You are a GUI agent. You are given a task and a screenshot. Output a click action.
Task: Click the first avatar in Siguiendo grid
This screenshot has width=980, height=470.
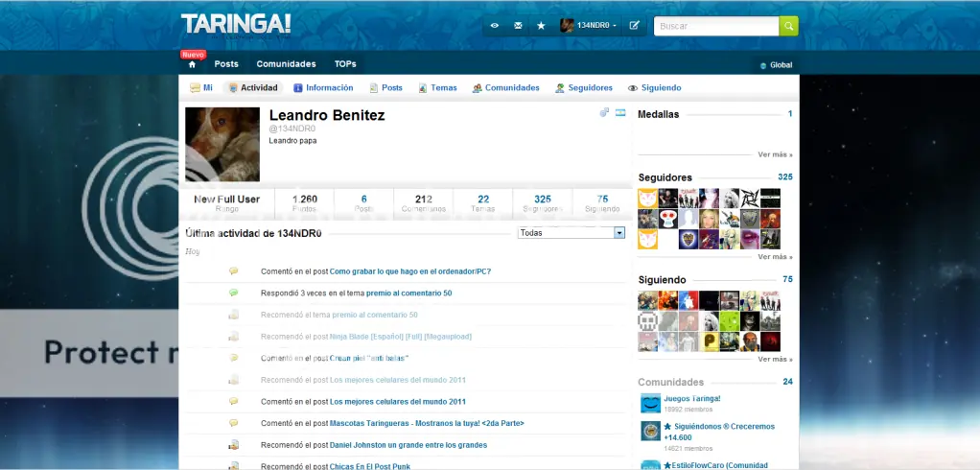(647, 300)
